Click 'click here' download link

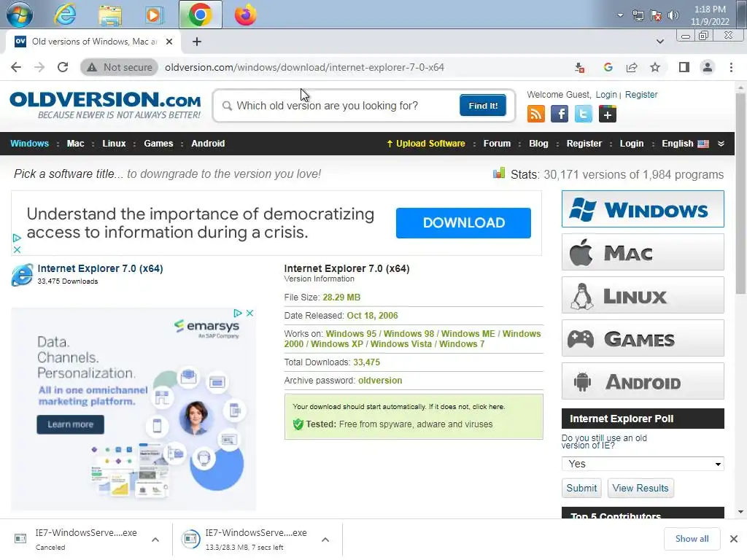point(488,407)
